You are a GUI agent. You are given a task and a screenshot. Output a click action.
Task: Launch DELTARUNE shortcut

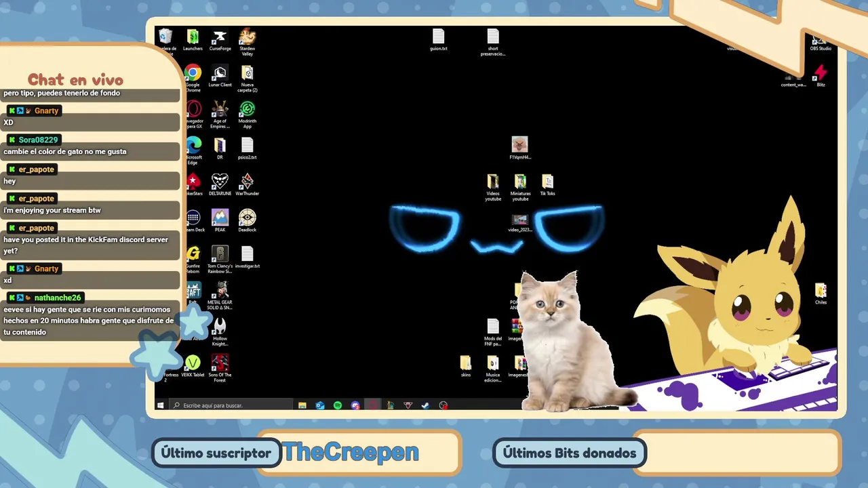click(x=220, y=184)
